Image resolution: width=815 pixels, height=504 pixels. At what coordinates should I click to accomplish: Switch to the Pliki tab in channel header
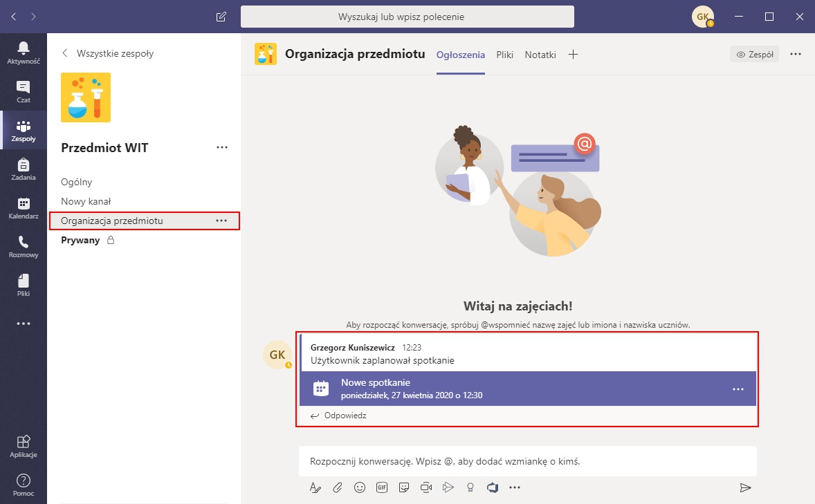coord(504,55)
